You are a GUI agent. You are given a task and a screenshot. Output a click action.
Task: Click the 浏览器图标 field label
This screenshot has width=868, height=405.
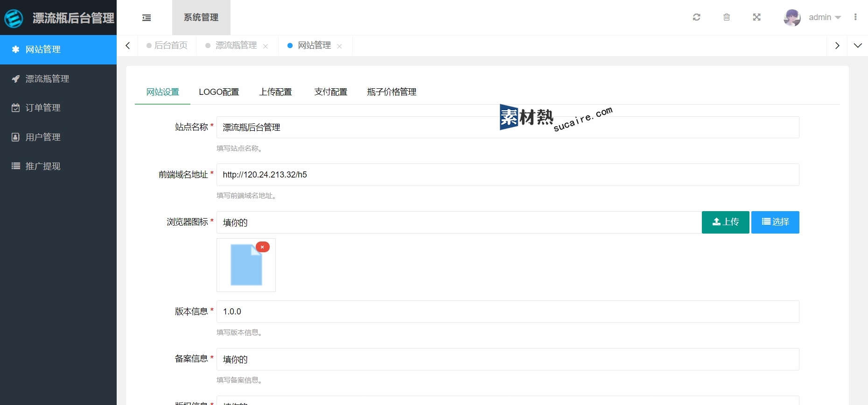(x=187, y=222)
